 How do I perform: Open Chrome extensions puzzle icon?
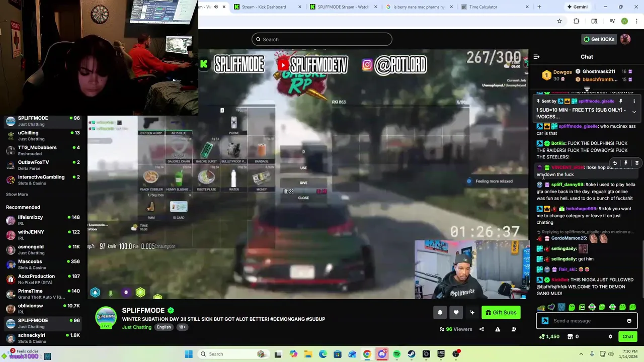(x=577, y=21)
